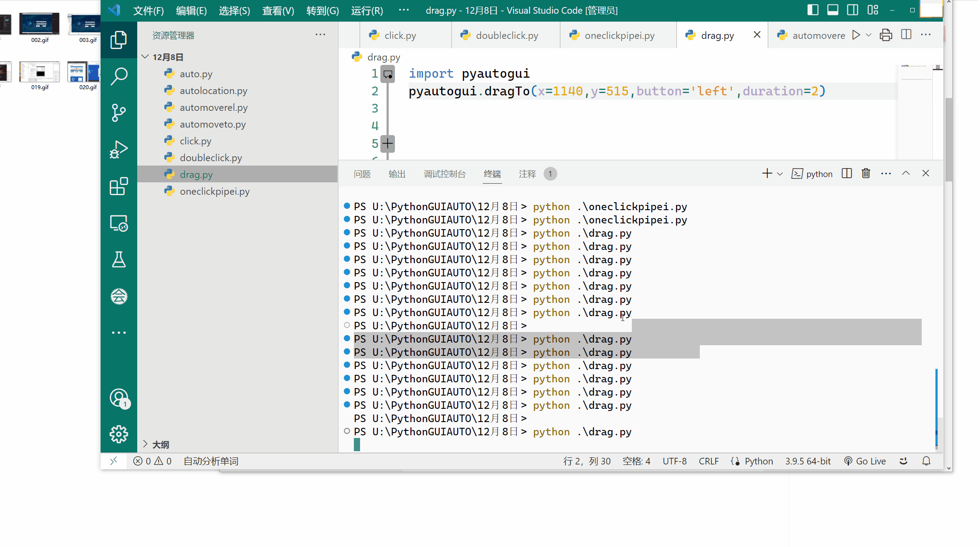Switch to click.py editor tab
Screen dimensions: 980x547
click(x=406, y=35)
